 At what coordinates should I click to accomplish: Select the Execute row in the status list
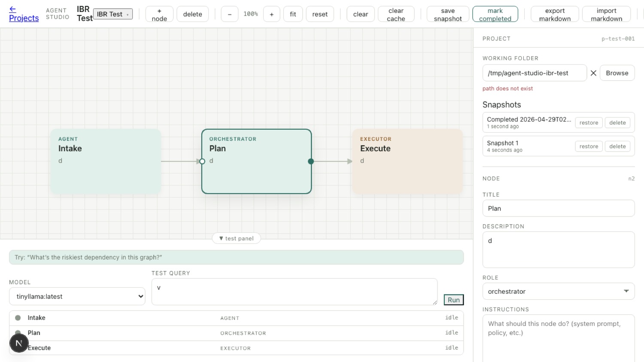point(236,348)
